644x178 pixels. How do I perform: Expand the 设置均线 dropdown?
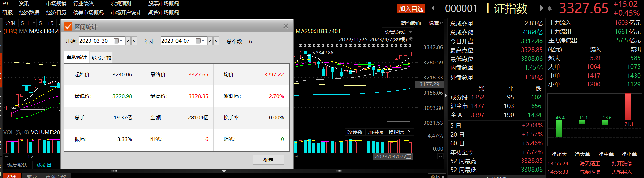click(x=411, y=32)
